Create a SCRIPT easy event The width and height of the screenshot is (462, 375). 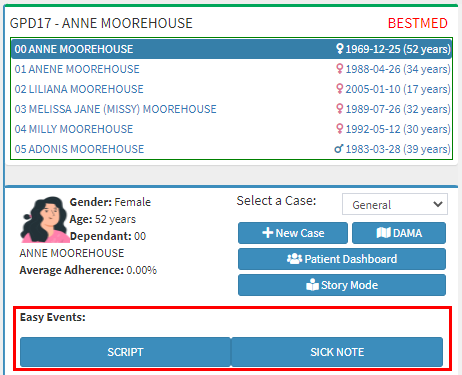click(x=125, y=352)
